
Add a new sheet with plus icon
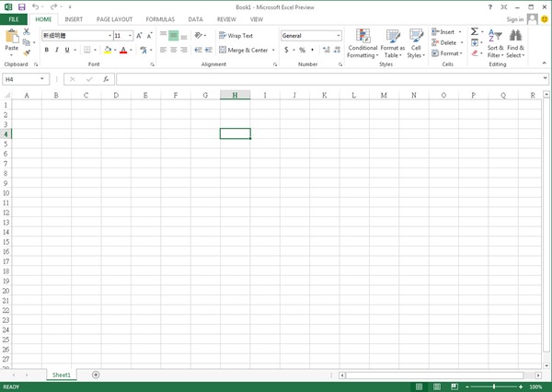[96, 375]
